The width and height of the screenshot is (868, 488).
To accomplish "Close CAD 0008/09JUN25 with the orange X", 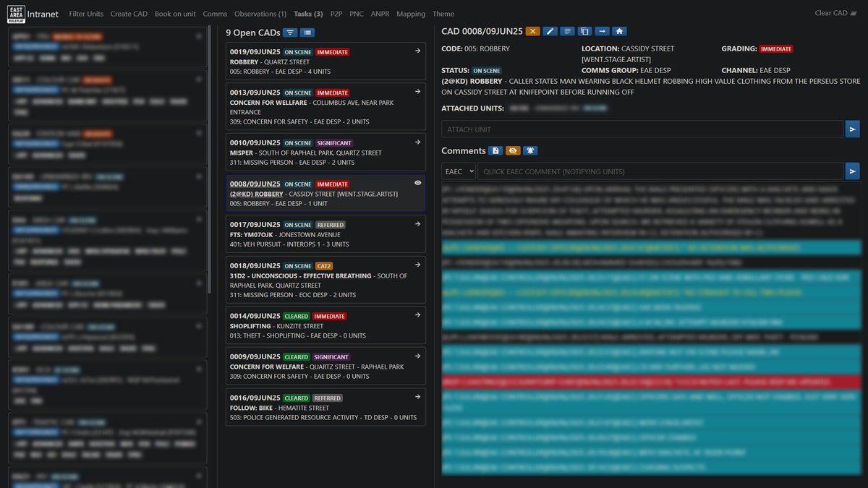I will pos(533,31).
